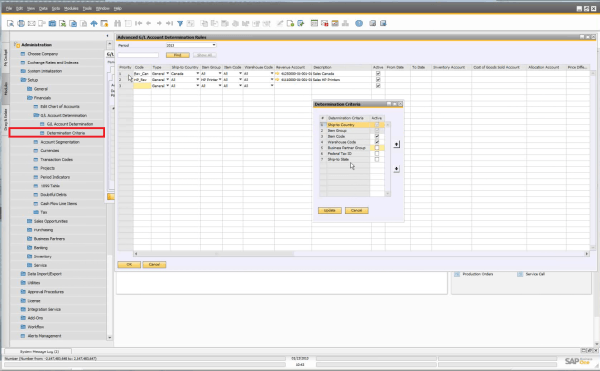Image resolution: width=600 pixels, height=371 pixels.
Task: Go to previous record arrow icon
Action: click(x=149, y=23)
